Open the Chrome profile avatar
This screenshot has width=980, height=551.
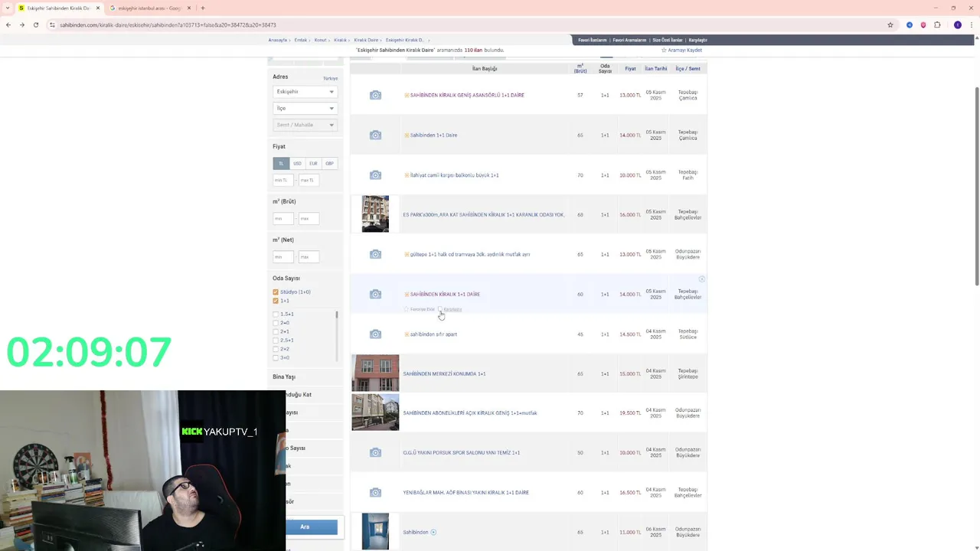[957, 24]
